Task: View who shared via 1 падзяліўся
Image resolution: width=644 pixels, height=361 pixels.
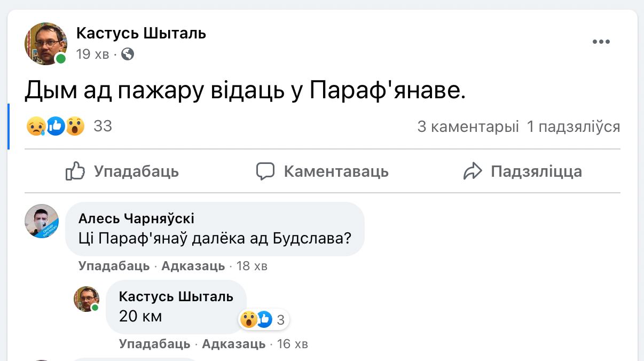Action: click(x=573, y=127)
